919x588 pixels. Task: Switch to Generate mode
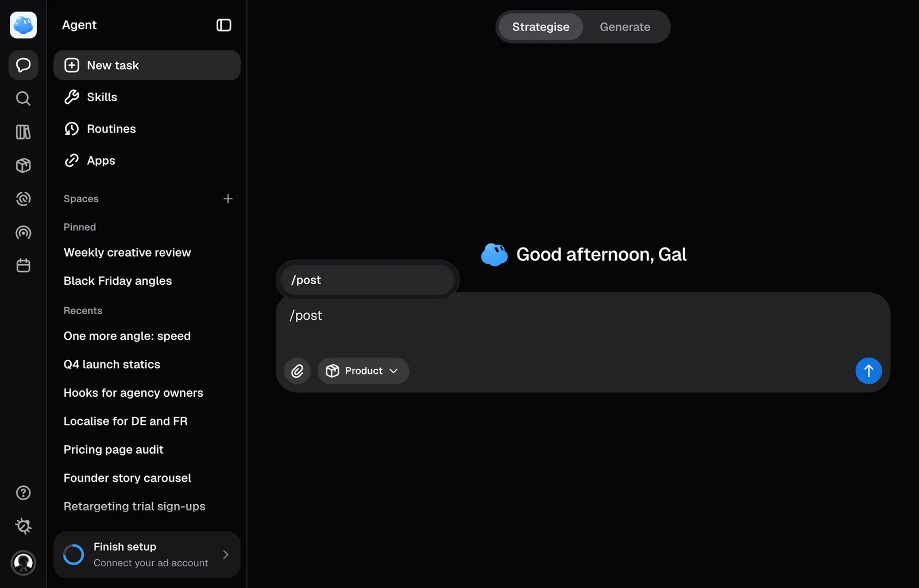[x=625, y=27]
